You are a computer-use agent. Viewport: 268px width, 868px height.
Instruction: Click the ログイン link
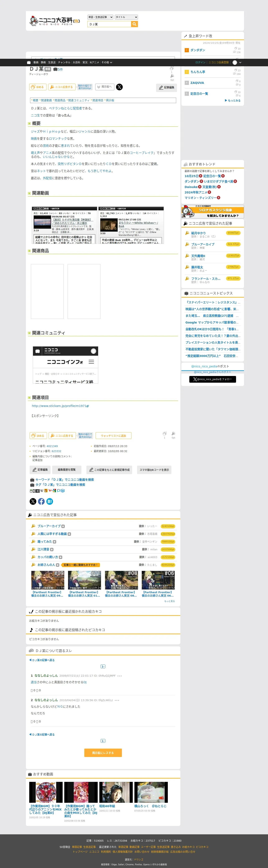coord(200,62)
